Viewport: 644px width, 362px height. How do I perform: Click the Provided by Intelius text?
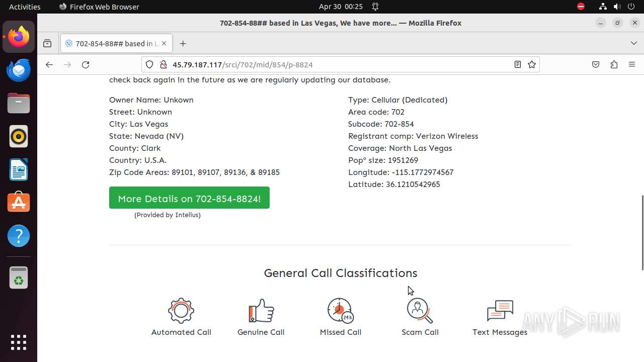[x=168, y=215]
